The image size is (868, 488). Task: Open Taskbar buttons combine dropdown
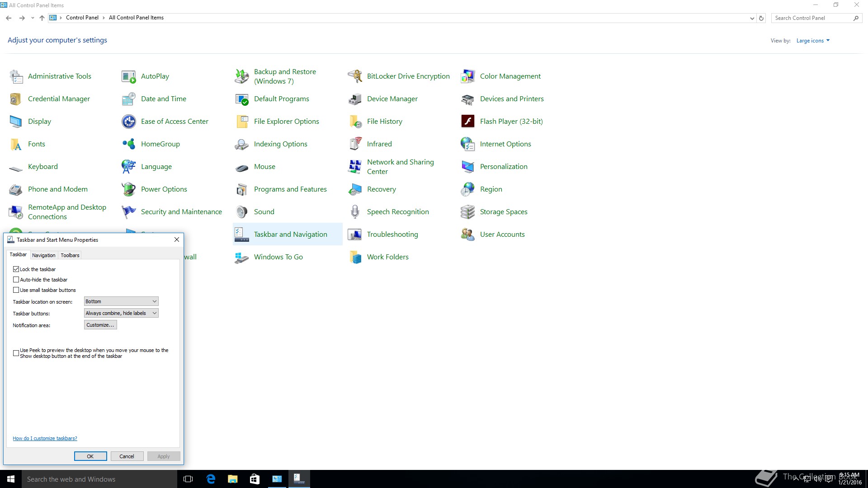click(121, 313)
